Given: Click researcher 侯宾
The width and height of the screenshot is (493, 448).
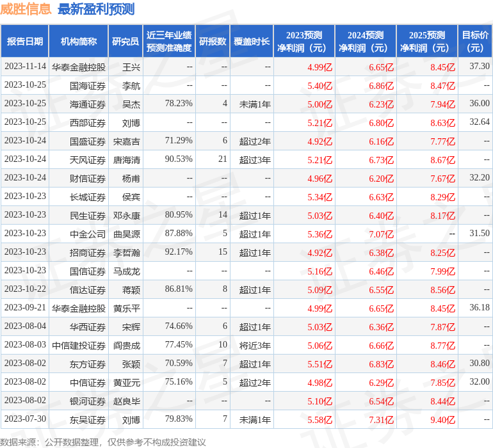Looking at the screenshot, I should [x=131, y=197].
